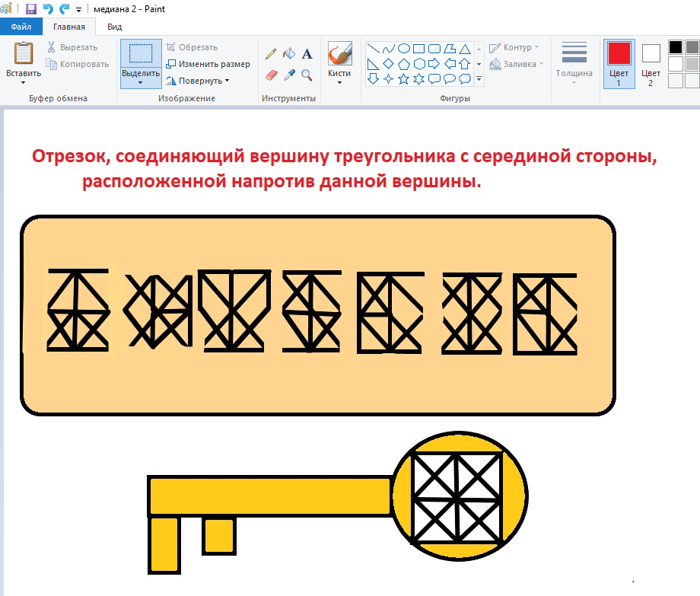Screen dimensions: 700x596
Task: Click the Save icon in title bar
Action: (31, 9)
